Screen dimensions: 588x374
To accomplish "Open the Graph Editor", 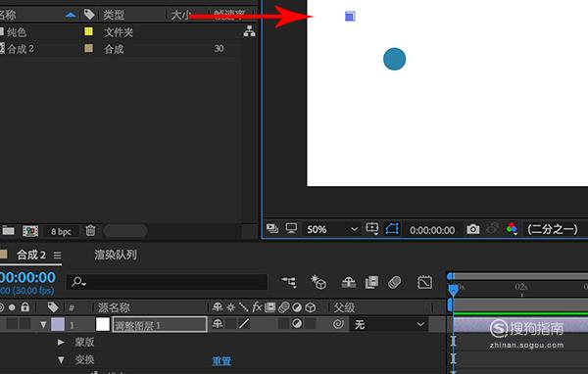I will click(x=424, y=282).
